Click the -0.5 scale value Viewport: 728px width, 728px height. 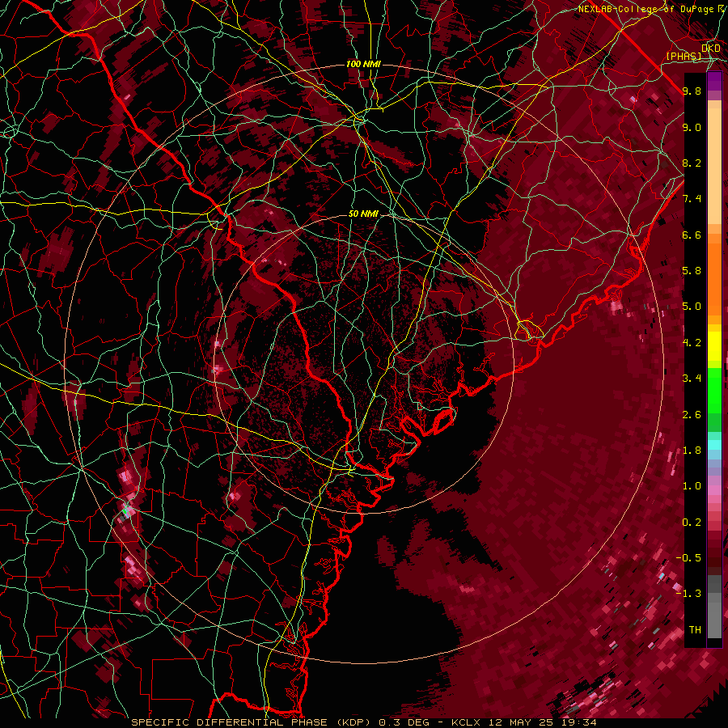pyautogui.click(x=689, y=557)
